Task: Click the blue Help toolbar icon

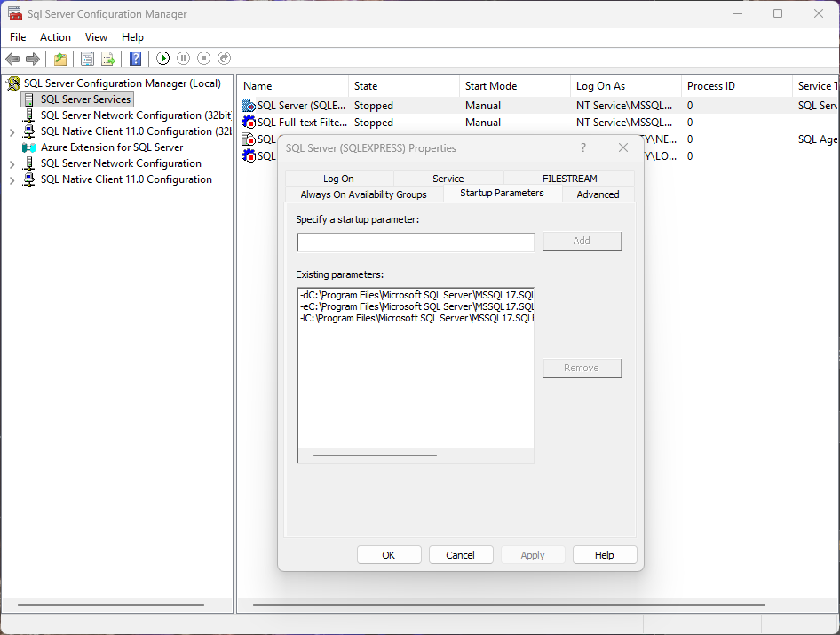Action: 136,59
